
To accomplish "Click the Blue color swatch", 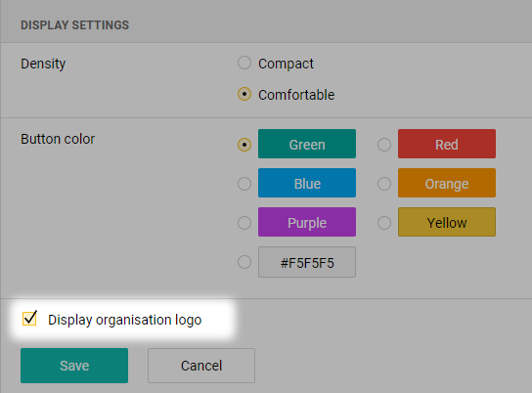I will [307, 183].
